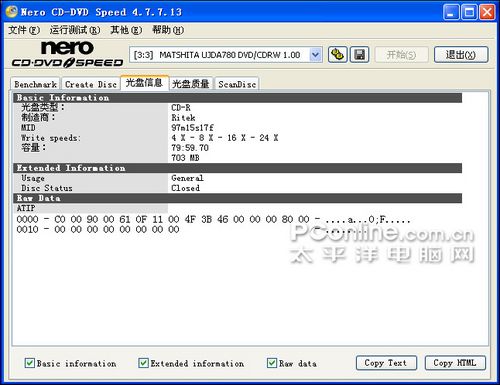Click the Copy Text button

[x=386, y=363]
